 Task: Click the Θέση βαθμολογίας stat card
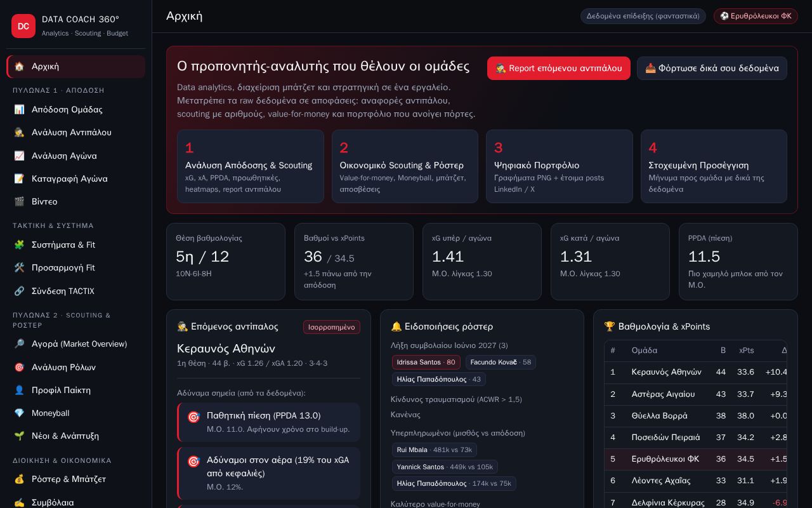coord(226,262)
